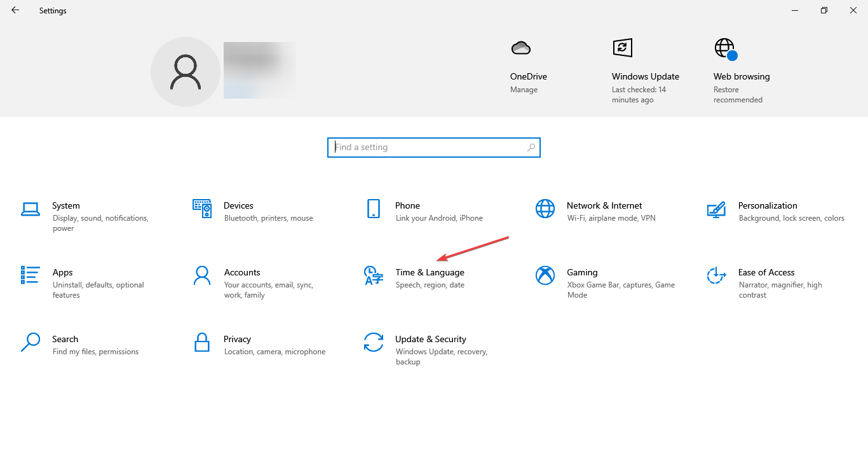Click 'Narrator, magnifier, high contrast' text
868x463 pixels.
coord(780,290)
